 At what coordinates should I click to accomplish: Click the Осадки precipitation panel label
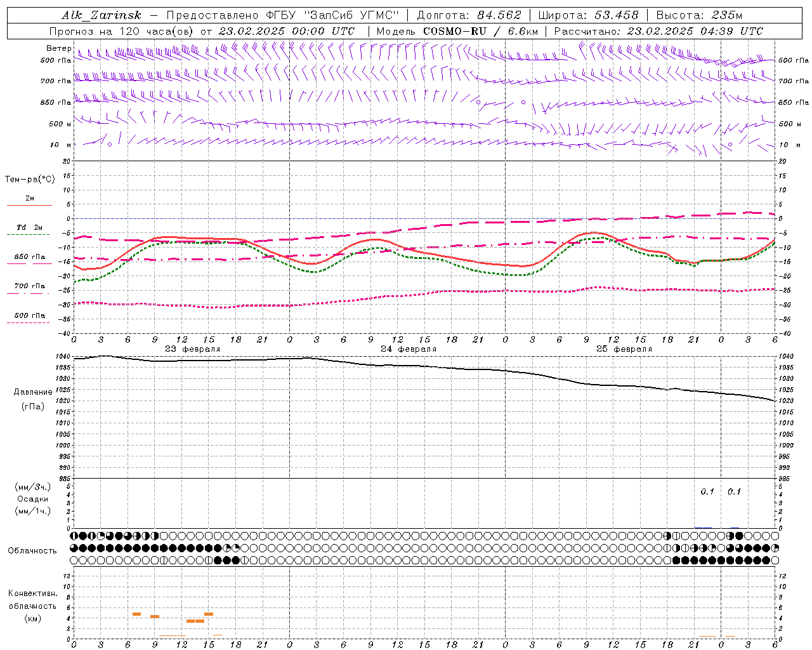pos(33,499)
